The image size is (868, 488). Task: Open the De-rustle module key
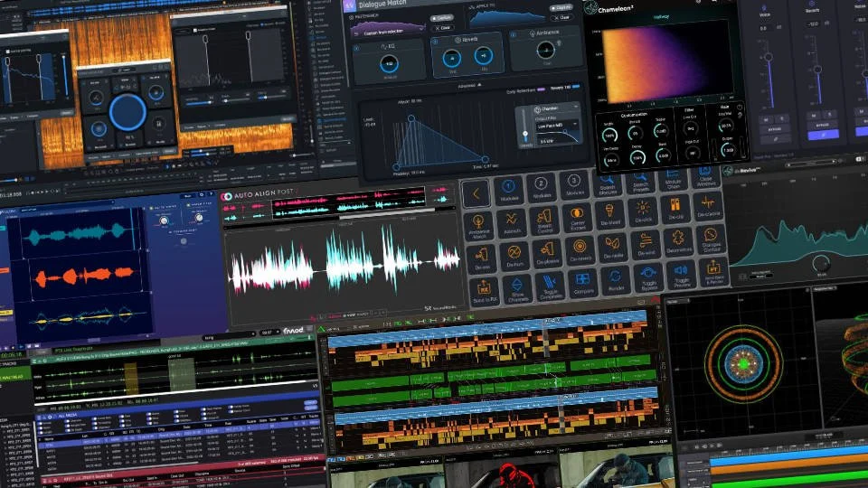(x=613, y=247)
